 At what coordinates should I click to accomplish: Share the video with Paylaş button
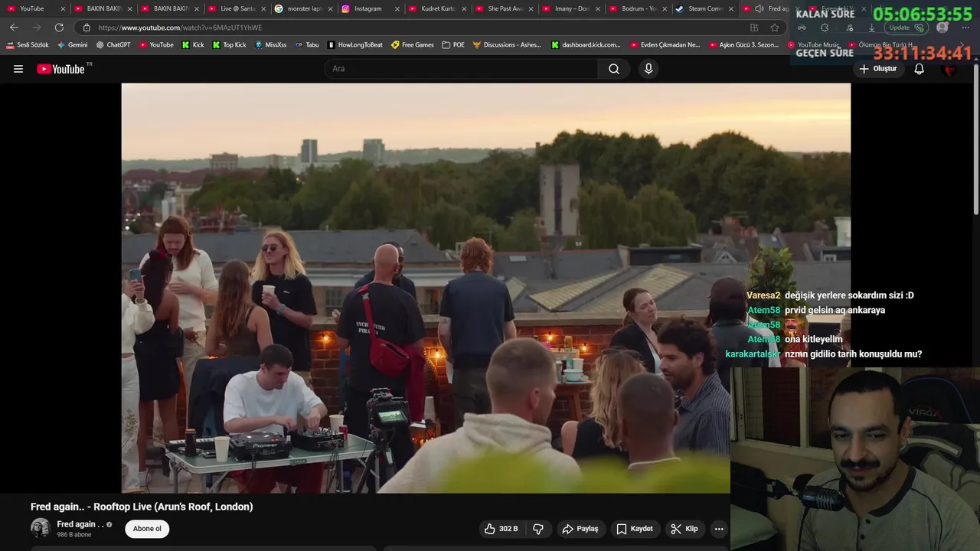pos(580,529)
